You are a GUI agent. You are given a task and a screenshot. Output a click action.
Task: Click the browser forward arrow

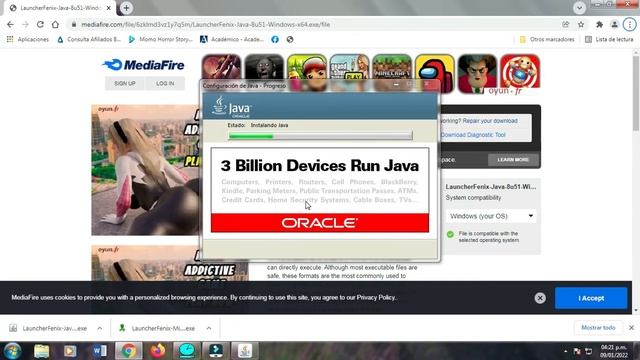pyautogui.click(x=25, y=24)
